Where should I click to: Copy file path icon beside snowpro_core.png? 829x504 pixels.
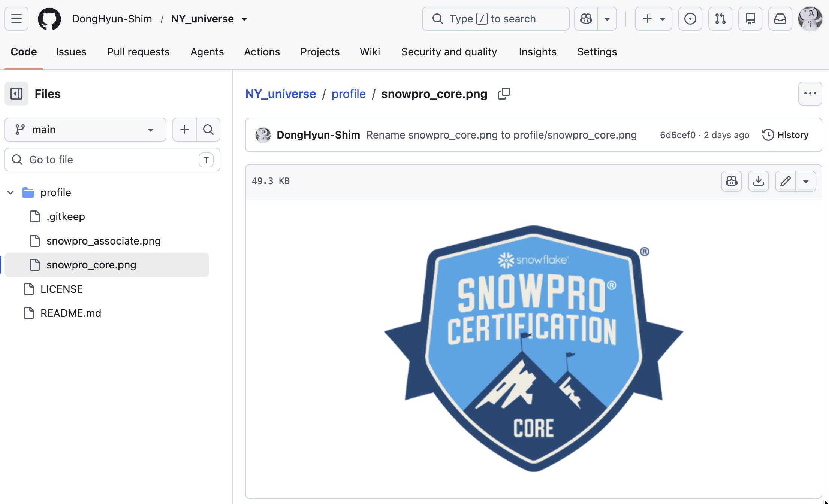coord(504,94)
